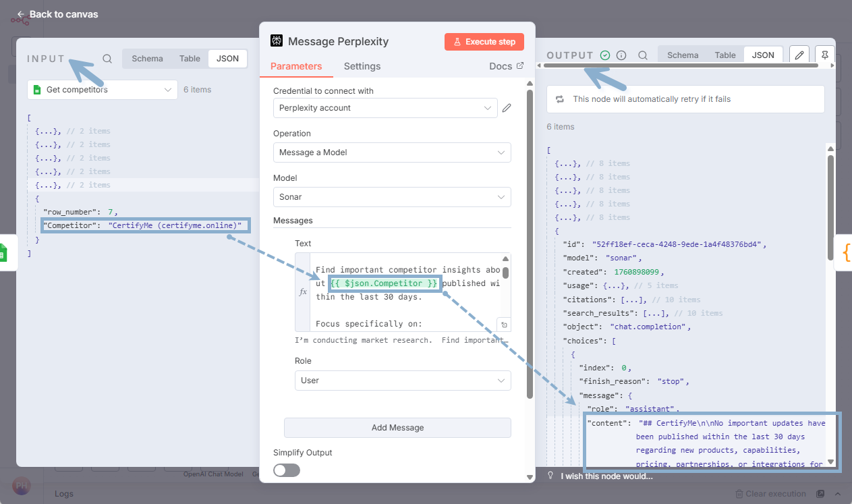Viewport: 852px width, 504px height.
Task: Expand the first collapsed output JSON item
Action: pos(567,163)
